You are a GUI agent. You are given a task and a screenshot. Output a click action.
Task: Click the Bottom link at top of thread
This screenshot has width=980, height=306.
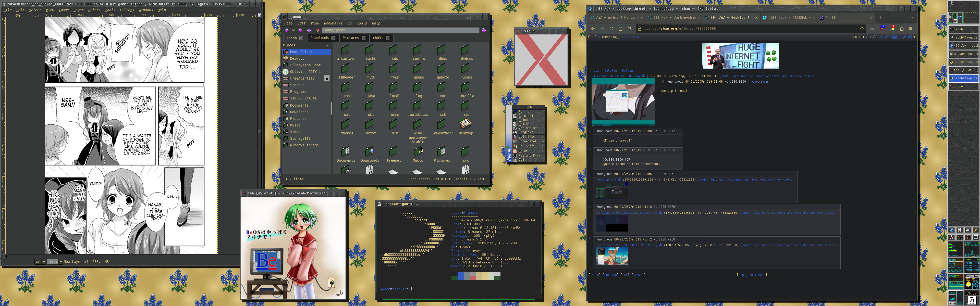(x=628, y=71)
